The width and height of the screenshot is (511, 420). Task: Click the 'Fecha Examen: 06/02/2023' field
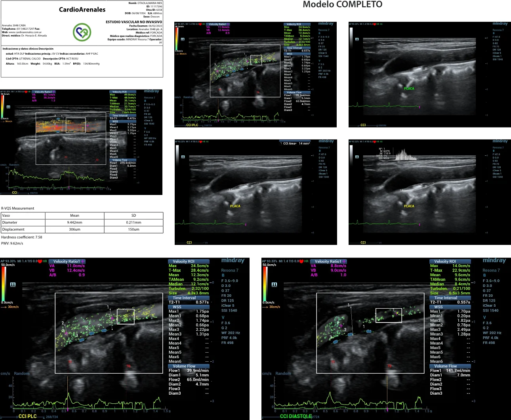(145, 26)
